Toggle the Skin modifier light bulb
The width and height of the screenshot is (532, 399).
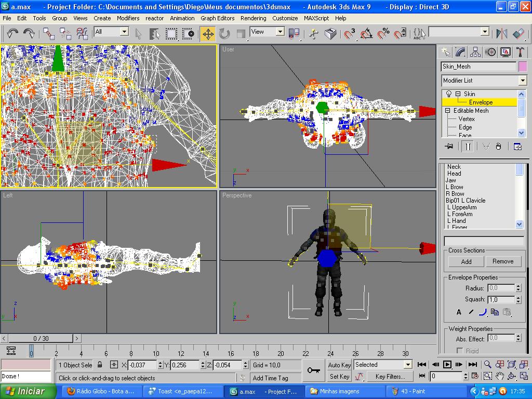click(x=449, y=94)
